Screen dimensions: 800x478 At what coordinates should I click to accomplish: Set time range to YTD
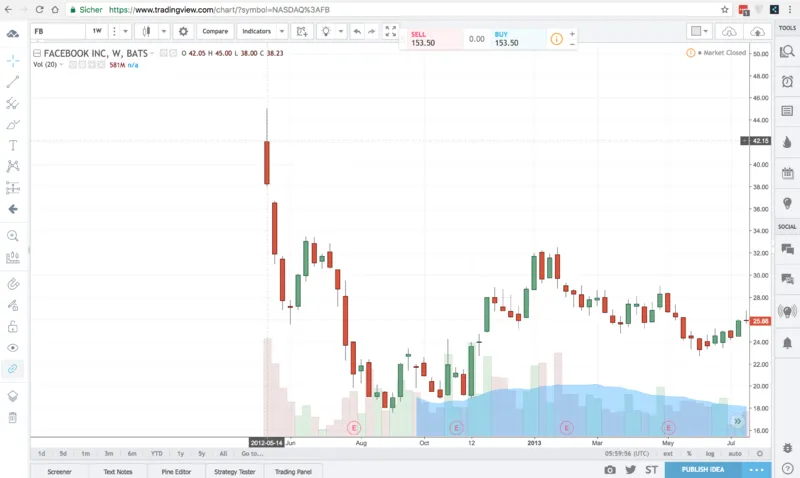click(157, 454)
